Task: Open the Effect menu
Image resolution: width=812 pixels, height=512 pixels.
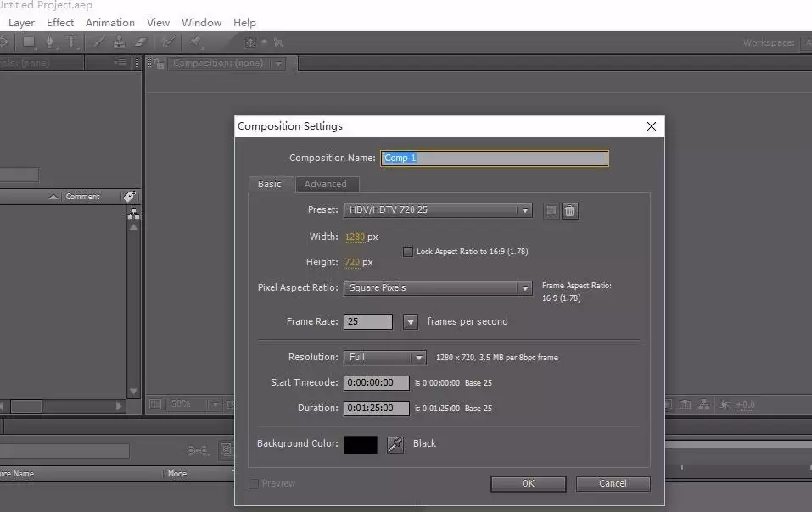Action: click(x=60, y=23)
